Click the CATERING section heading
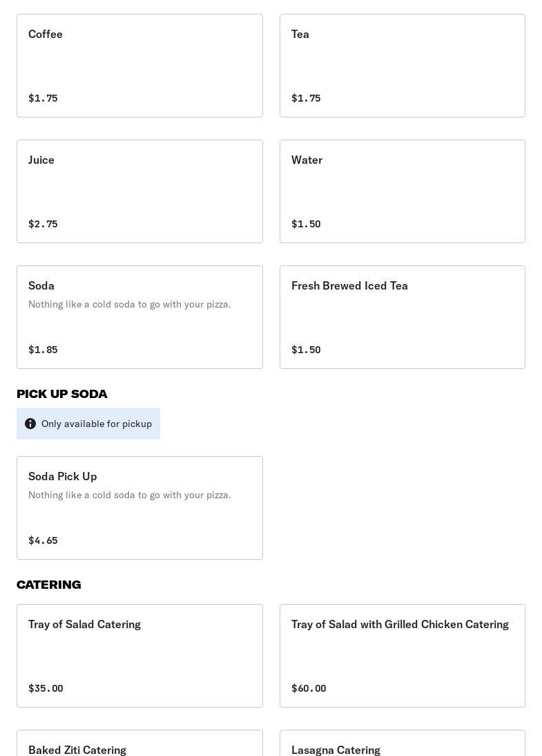This screenshot has height=756, width=542. [49, 585]
